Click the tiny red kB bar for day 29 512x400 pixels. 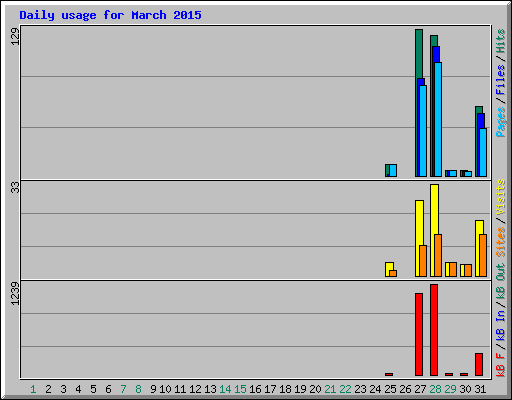click(x=449, y=375)
